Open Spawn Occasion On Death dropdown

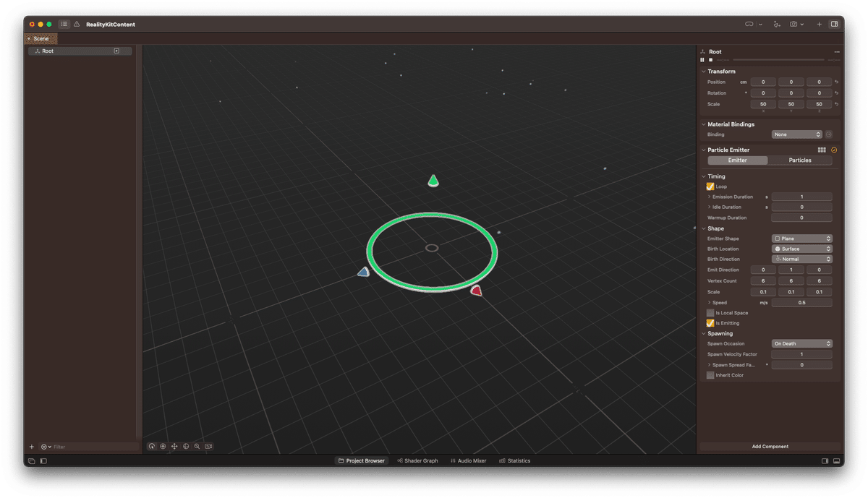tap(802, 344)
